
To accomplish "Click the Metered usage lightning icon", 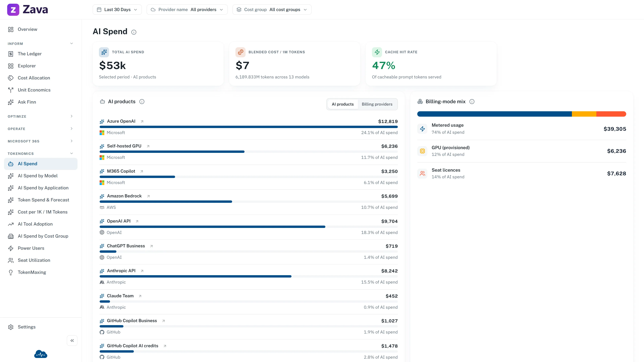I will coord(422,129).
